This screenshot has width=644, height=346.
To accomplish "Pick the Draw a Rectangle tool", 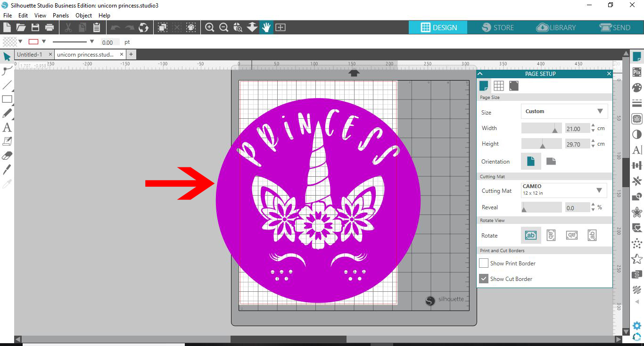I will click(x=7, y=99).
